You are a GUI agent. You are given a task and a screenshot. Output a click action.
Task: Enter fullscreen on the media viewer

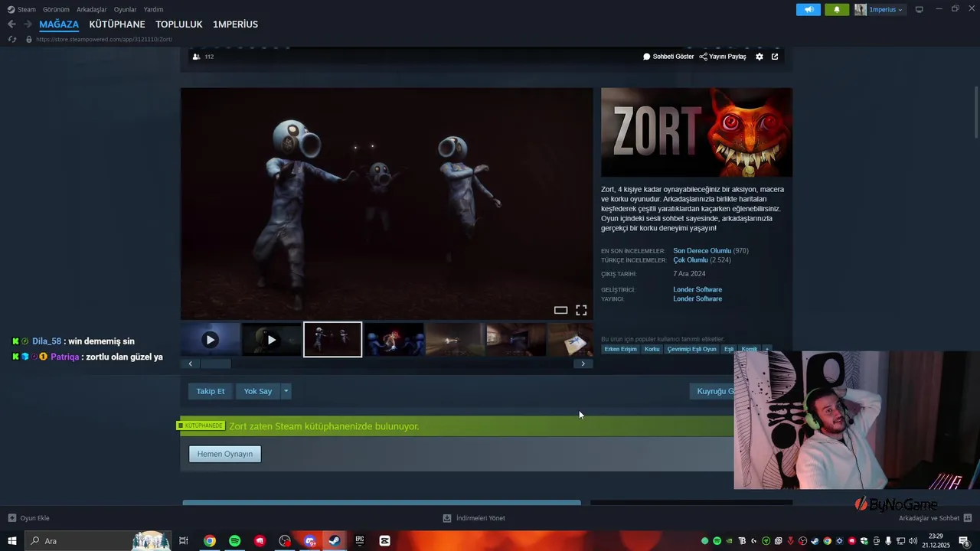coord(581,310)
